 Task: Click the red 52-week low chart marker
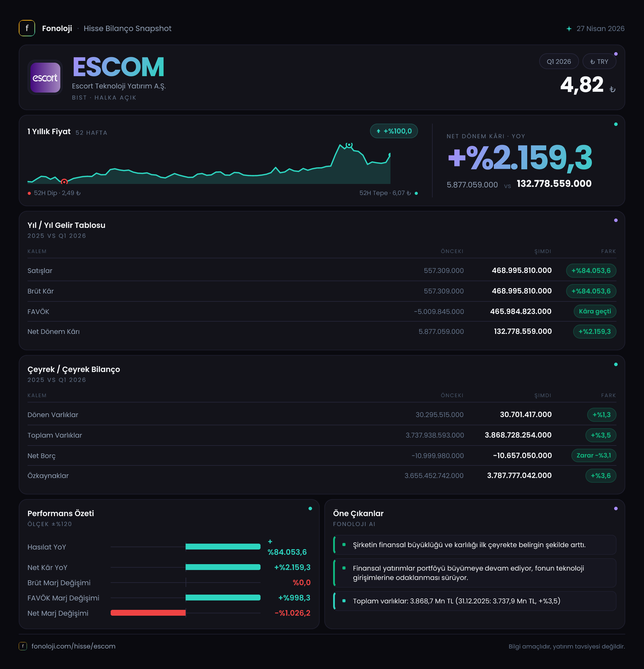(x=64, y=182)
